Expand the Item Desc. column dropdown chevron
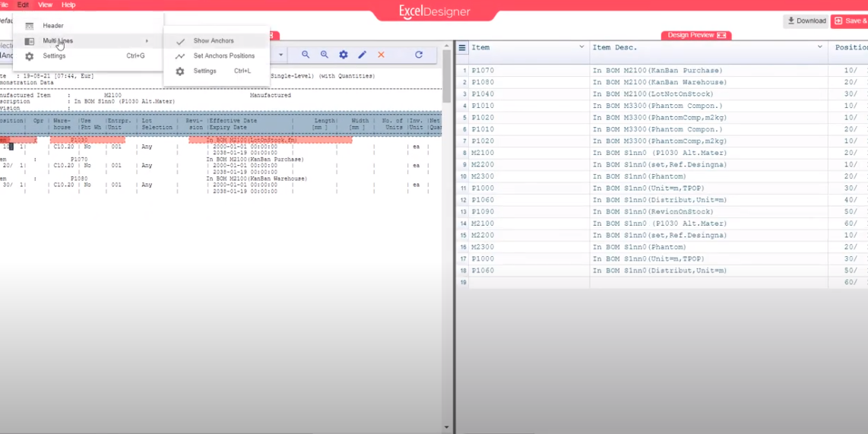Viewport: 868px width, 434px height. click(x=820, y=47)
